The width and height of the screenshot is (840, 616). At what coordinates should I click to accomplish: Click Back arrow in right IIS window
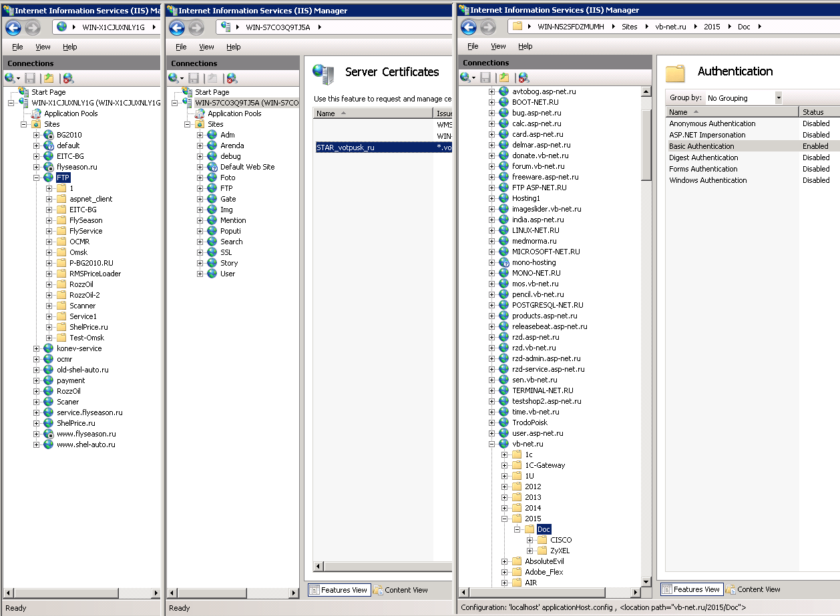[x=469, y=27]
